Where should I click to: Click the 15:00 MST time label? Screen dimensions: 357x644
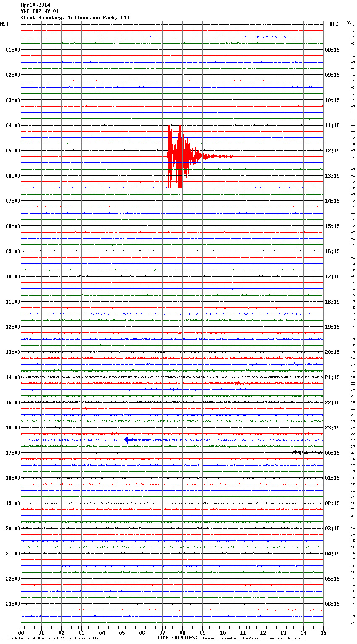pos(13,403)
